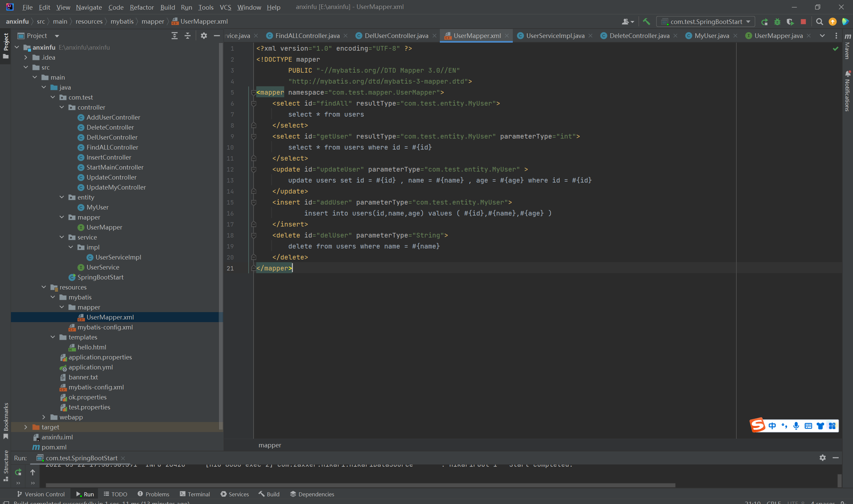Open the Problems tool window button
This screenshot has width=853, height=504.
(x=154, y=494)
